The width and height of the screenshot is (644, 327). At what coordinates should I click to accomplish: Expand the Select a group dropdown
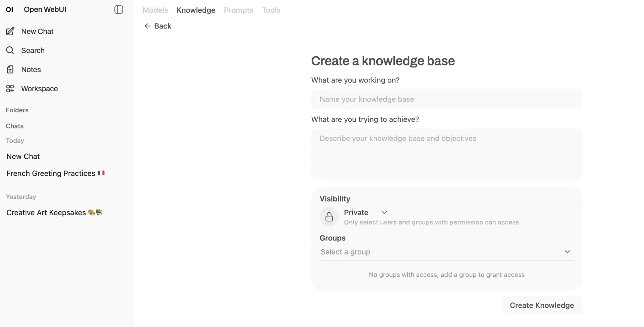567,252
